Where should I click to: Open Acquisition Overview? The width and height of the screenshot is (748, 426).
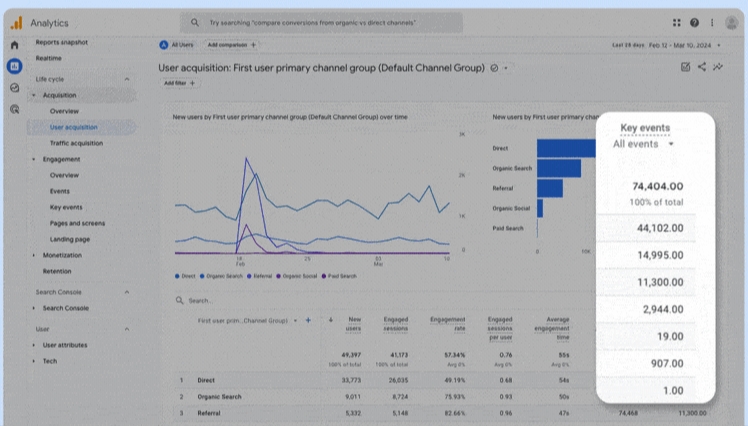[x=64, y=111]
